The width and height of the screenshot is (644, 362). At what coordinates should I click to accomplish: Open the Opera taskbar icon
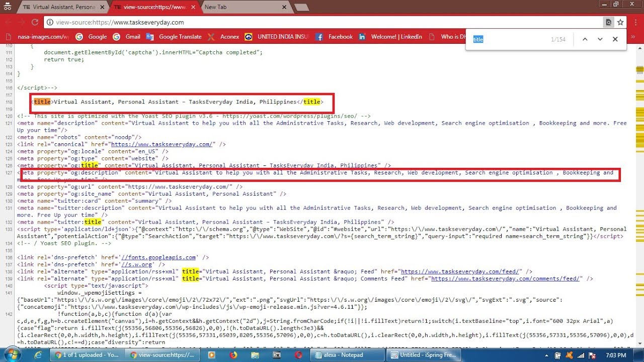pyautogui.click(x=298, y=354)
